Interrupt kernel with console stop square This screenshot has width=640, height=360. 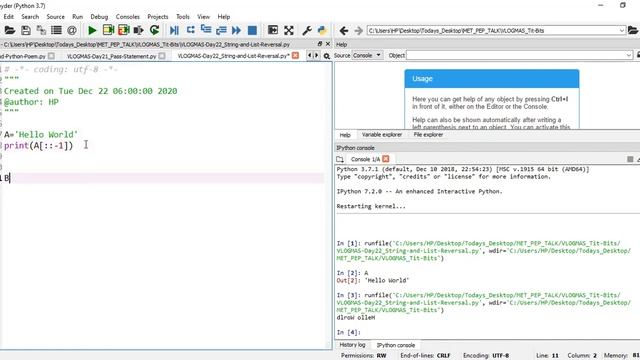pos(630,159)
